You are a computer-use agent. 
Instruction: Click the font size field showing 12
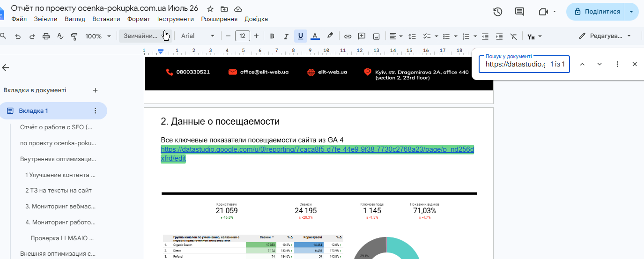(242, 36)
